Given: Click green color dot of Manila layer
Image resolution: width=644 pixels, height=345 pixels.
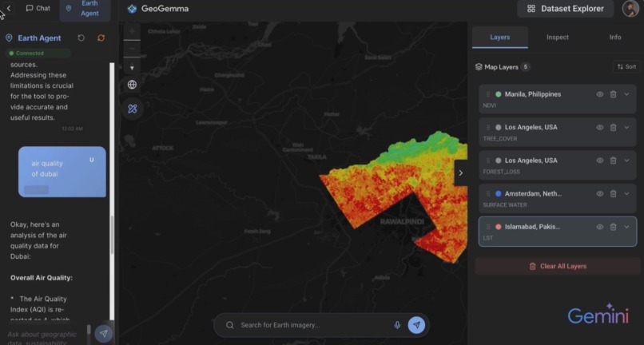Looking at the screenshot, I should click(x=499, y=94).
